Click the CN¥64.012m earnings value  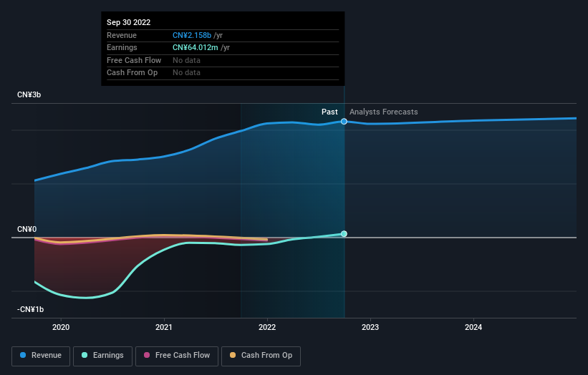(195, 47)
